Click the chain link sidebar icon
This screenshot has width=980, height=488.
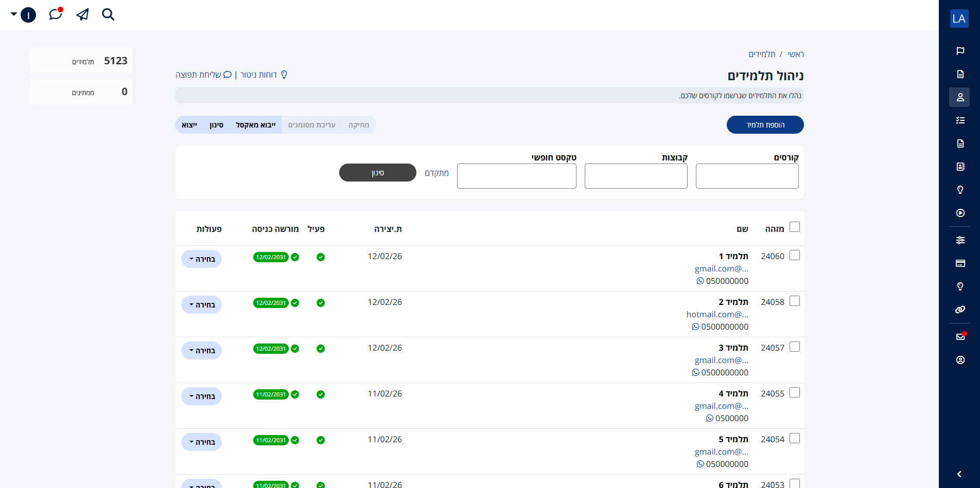pyautogui.click(x=960, y=310)
